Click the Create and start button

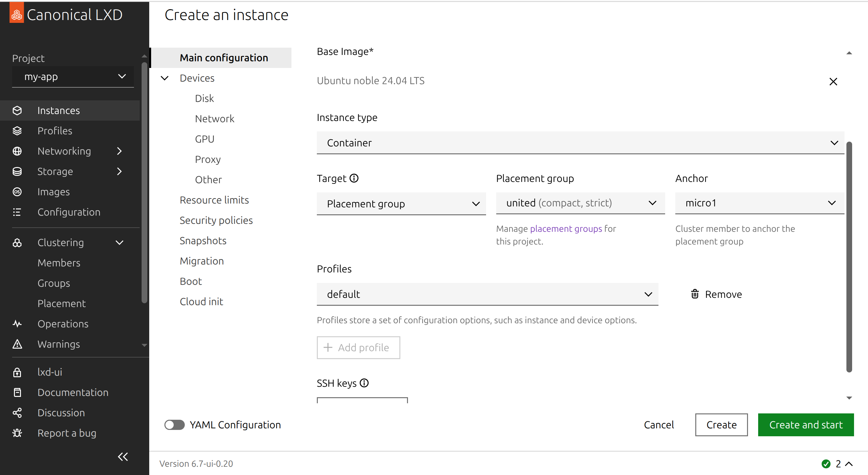[805, 425]
